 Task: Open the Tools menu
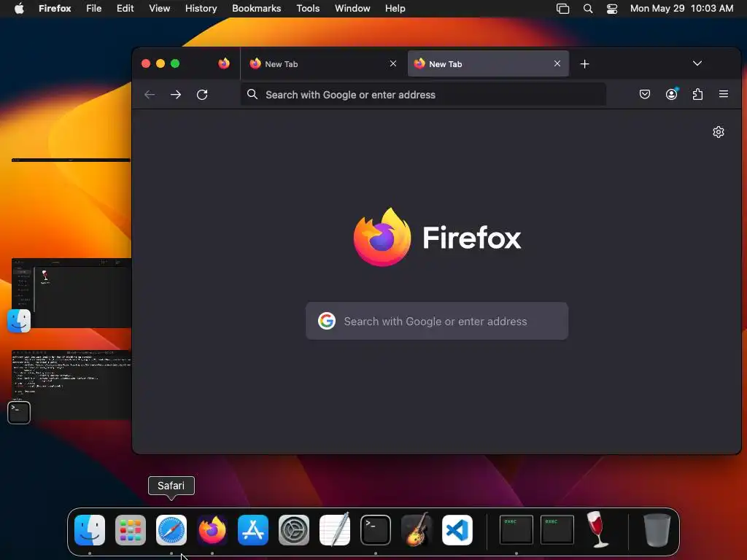pos(308,9)
